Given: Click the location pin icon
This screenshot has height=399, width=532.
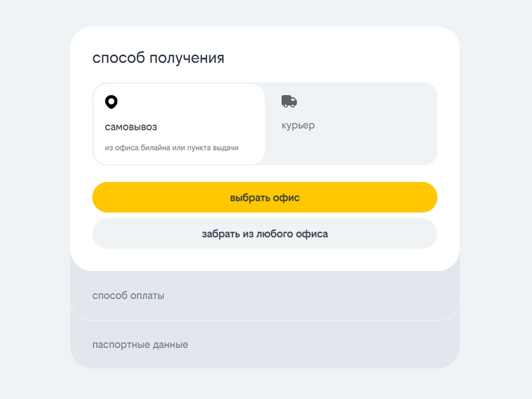Looking at the screenshot, I should (111, 102).
